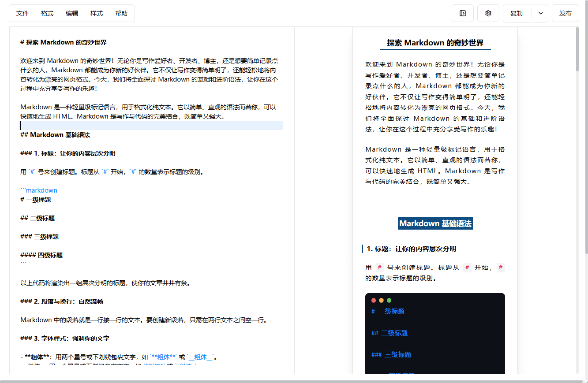The image size is (588, 383).
Task: Click the highlighted empty editor line with cursor
Action: pos(151,126)
